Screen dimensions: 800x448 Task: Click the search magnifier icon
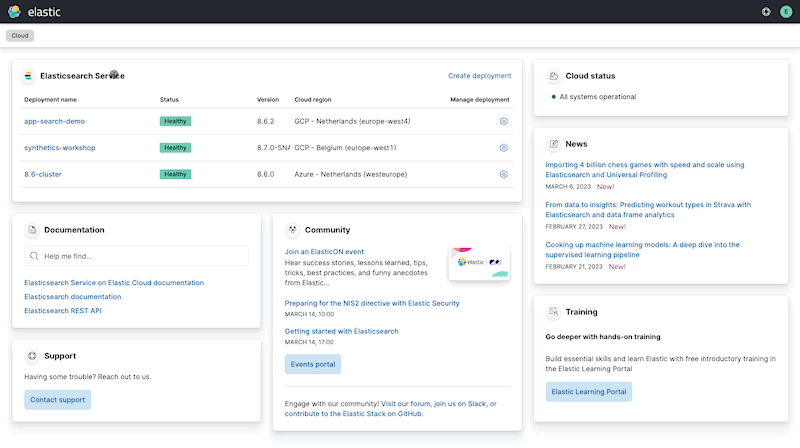click(34, 256)
